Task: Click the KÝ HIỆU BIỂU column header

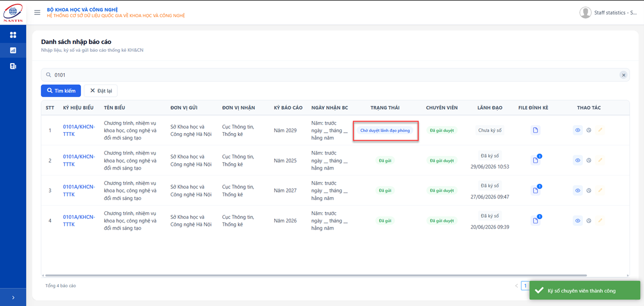Action: pos(78,108)
